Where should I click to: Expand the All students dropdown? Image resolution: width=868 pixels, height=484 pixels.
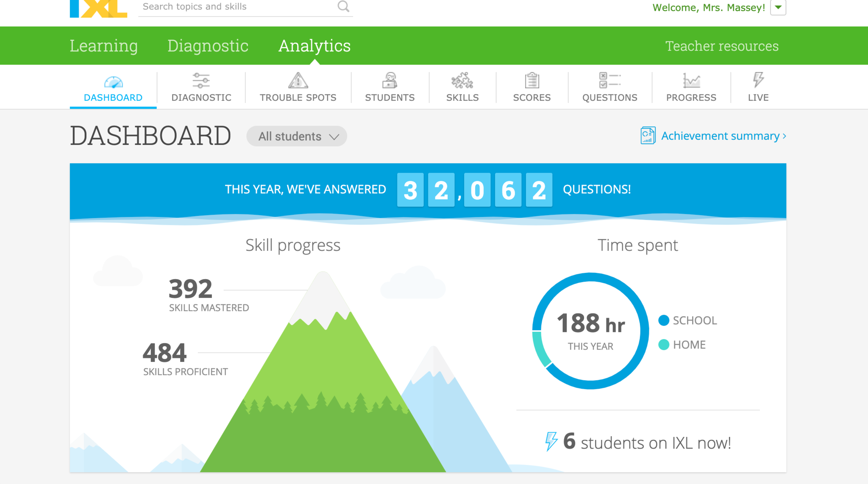coord(297,136)
